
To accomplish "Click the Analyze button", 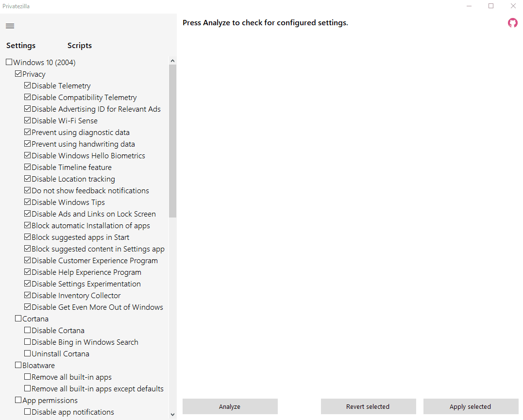I will (230, 406).
